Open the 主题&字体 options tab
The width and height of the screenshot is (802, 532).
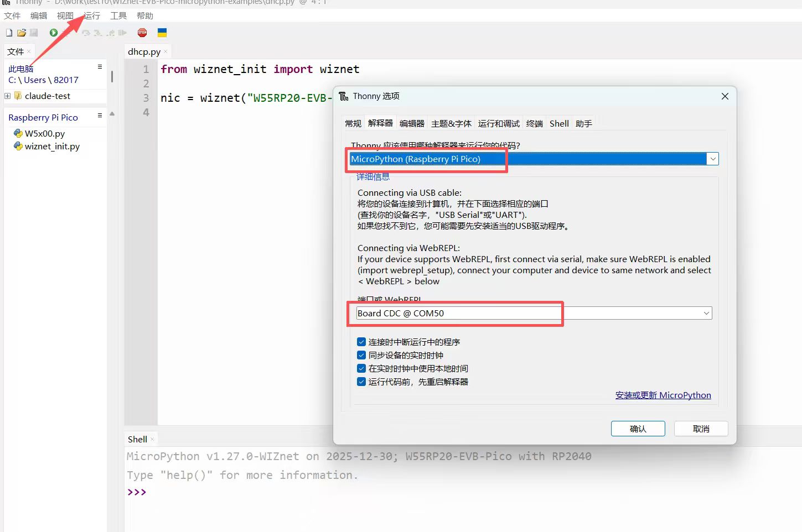tap(451, 124)
